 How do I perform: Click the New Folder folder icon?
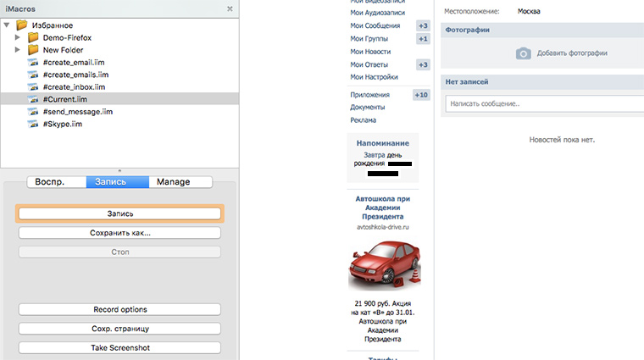pos(33,50)
